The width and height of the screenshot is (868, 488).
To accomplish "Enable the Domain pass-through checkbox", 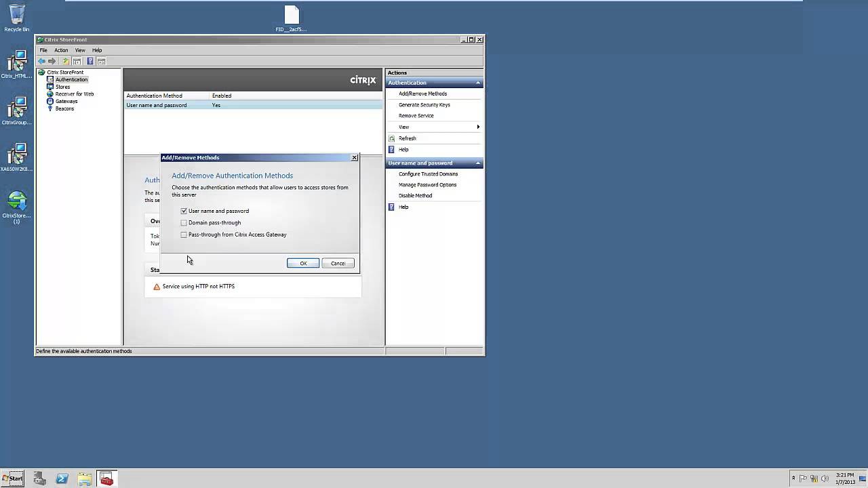I will click(184, 222).
